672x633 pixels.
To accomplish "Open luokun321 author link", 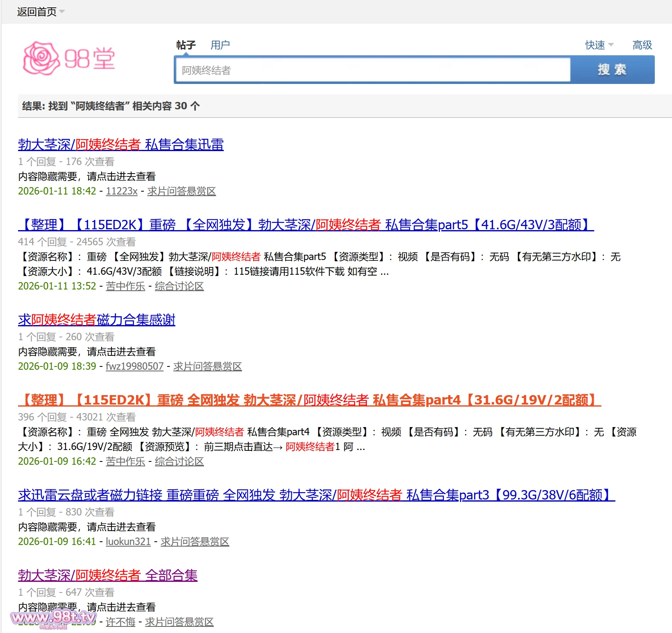I will [x=128, y=542].
